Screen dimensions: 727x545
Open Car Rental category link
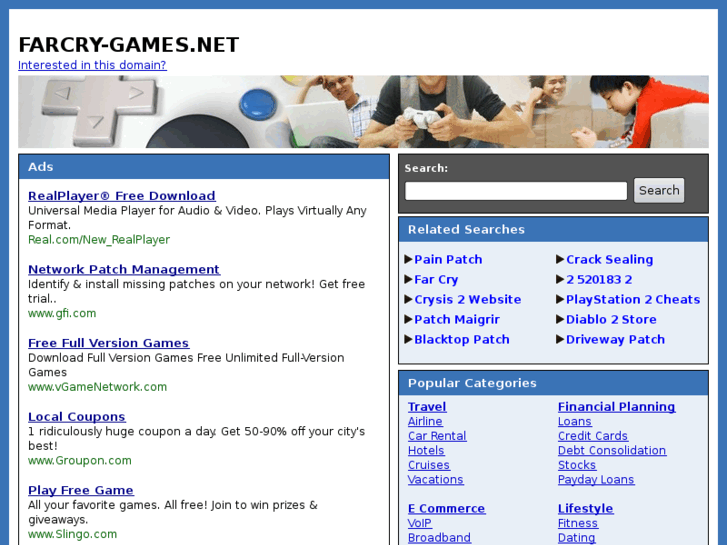click(437, 436)
